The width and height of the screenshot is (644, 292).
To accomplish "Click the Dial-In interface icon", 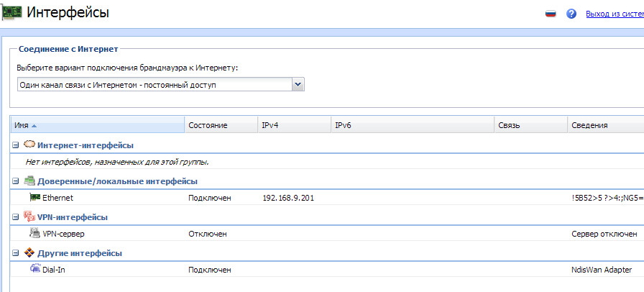I will (x=34, y=269).
